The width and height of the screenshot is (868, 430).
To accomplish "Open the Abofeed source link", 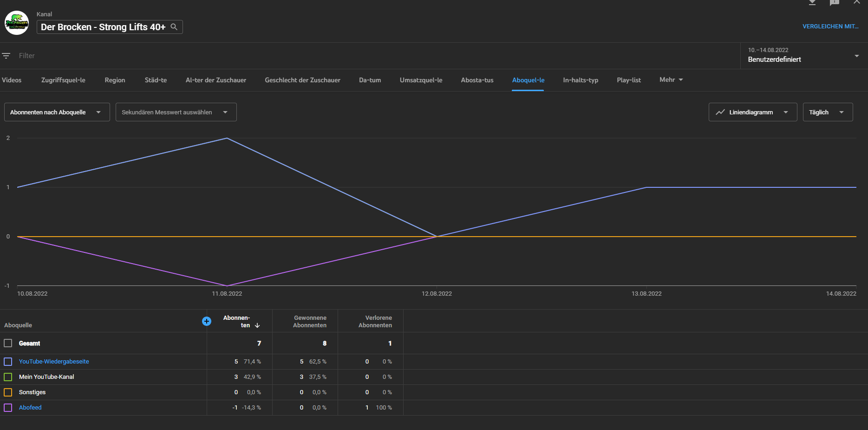I will (x=30, y=408).
